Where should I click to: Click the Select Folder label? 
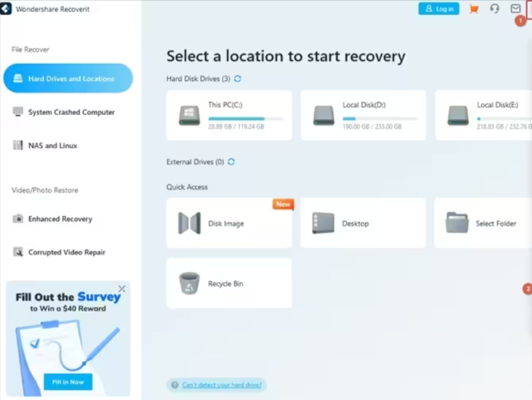(x=496, y=224)
